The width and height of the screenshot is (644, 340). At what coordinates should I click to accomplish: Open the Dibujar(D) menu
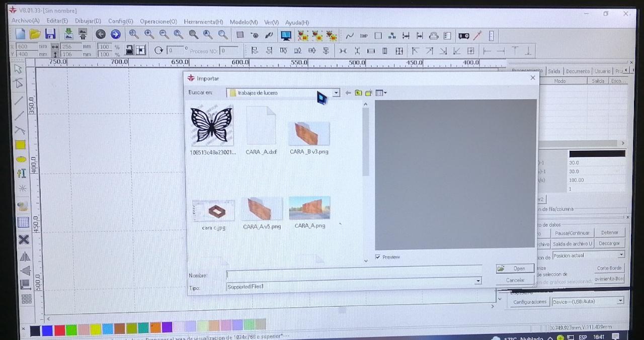point(88,21)
